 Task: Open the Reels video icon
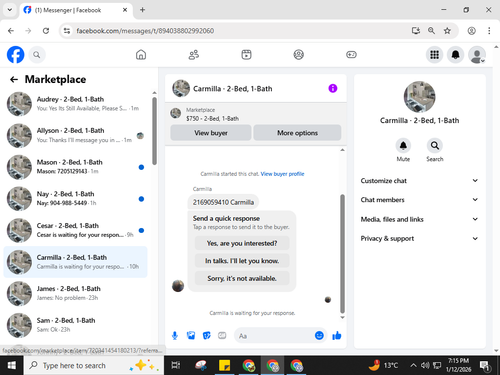[x=246, y=55]
